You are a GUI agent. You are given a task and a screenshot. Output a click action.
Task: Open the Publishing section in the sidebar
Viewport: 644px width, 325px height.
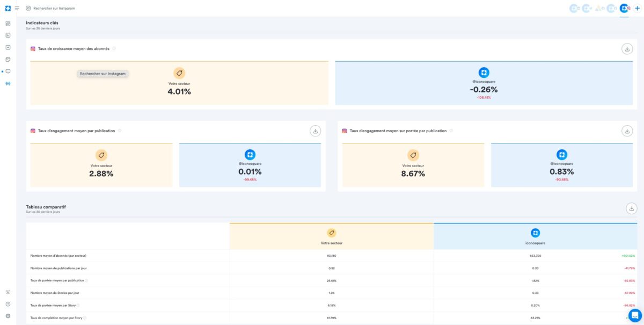pos(9,47)
